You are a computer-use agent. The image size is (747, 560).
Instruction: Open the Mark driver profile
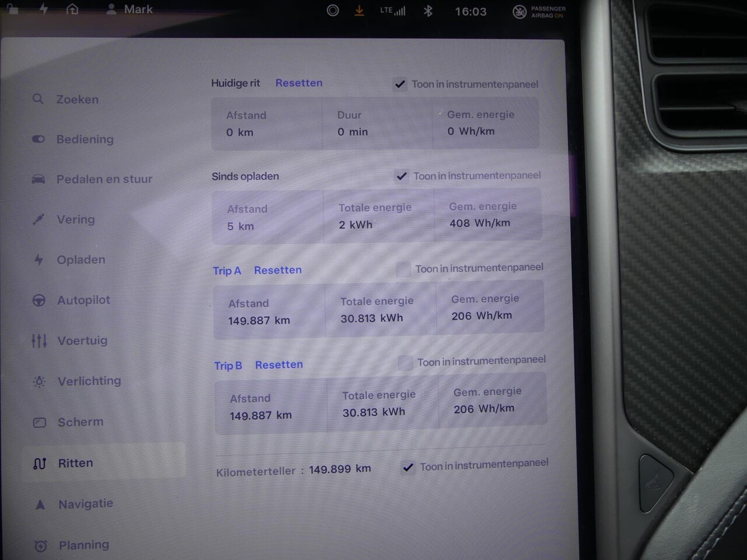[x=130, y=9]
